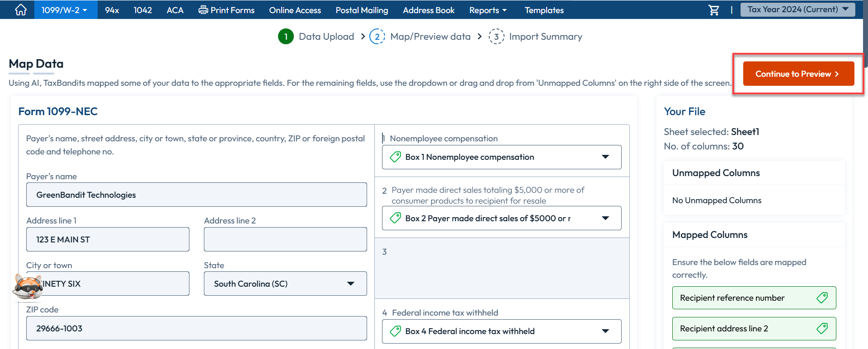Screen dimensions: 868x349
Task: Click the Unmapped Columns heading
Action: (716, 173)
